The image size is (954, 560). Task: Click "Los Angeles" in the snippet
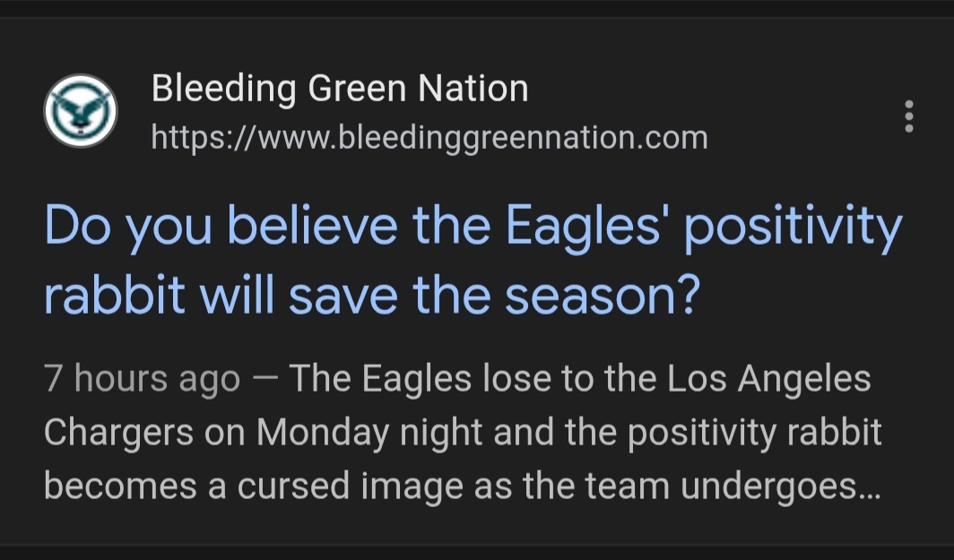coord(768,379)
